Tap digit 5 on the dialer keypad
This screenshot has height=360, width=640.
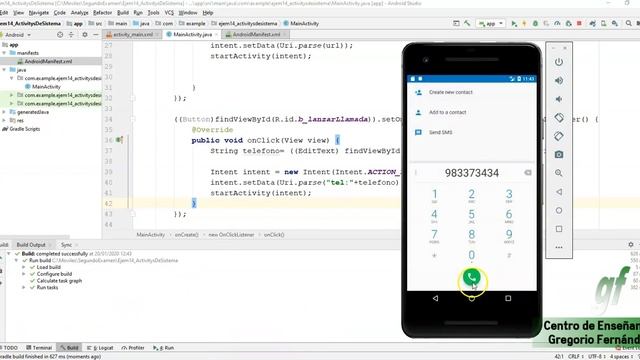[471, 216]
